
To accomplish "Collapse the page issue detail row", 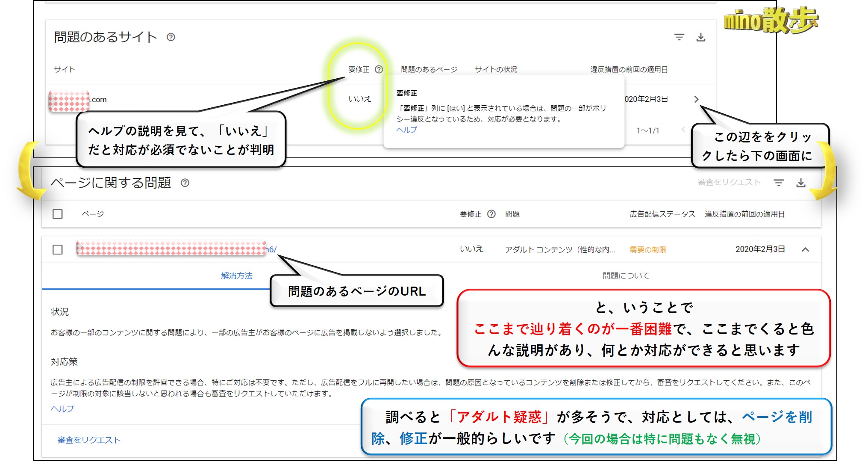I will 806,249.
